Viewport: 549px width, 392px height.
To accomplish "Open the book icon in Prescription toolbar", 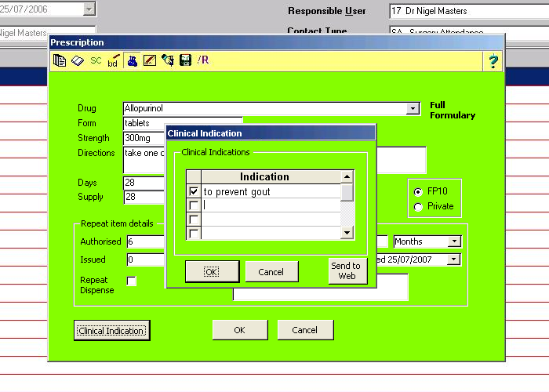I will click(x=78, y=60).
